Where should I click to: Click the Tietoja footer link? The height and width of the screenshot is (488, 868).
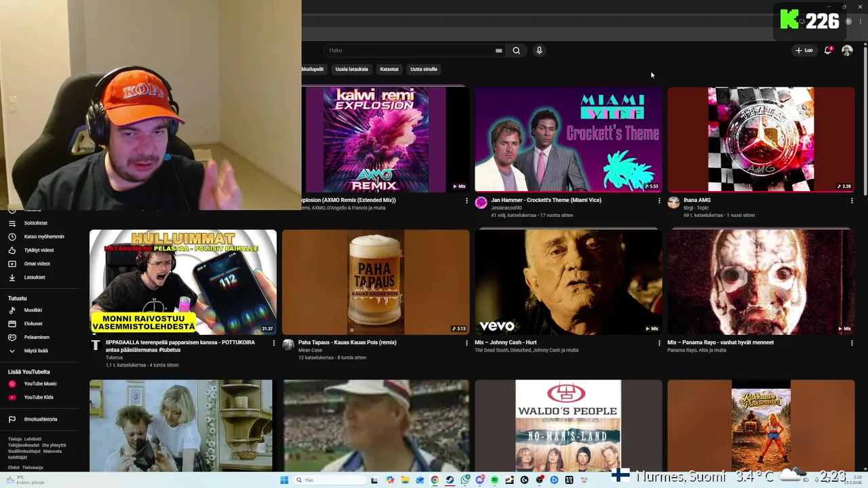point(15,439)
